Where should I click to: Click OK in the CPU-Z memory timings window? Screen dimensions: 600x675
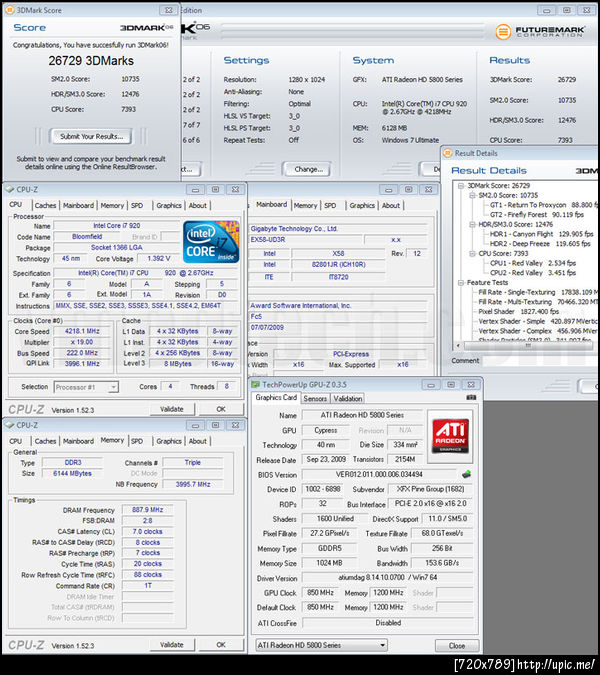[221, 644]
